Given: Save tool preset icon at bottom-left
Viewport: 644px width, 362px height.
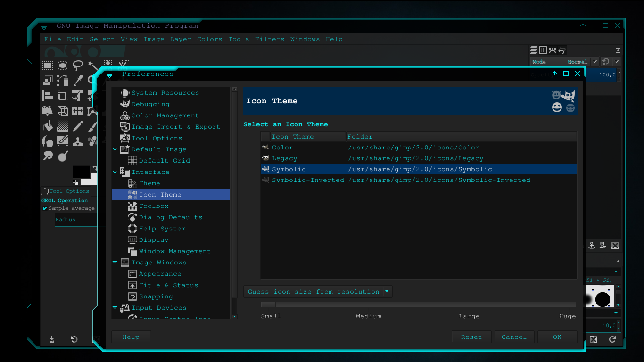Looking at the screenshot, I should point(52,339).
